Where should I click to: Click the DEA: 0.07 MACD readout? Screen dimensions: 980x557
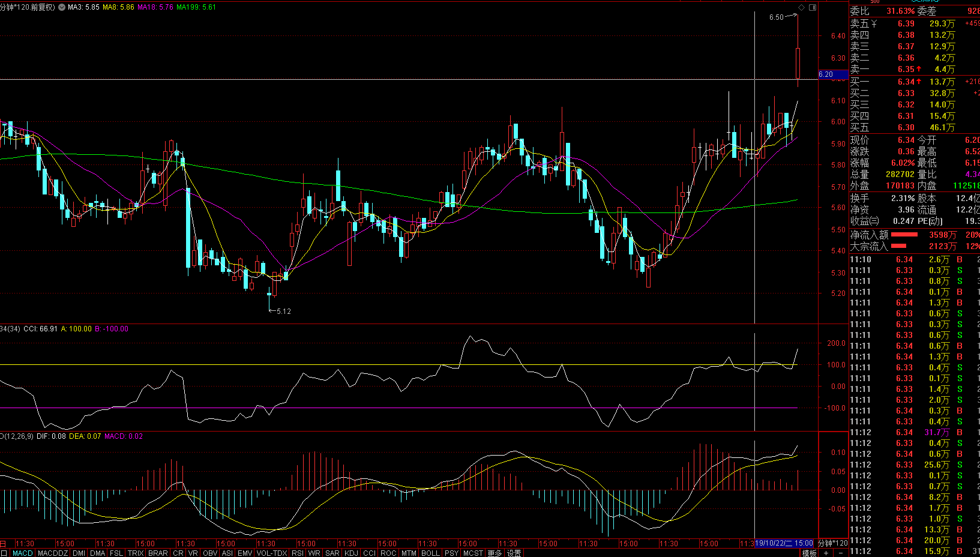click(85, 436)
